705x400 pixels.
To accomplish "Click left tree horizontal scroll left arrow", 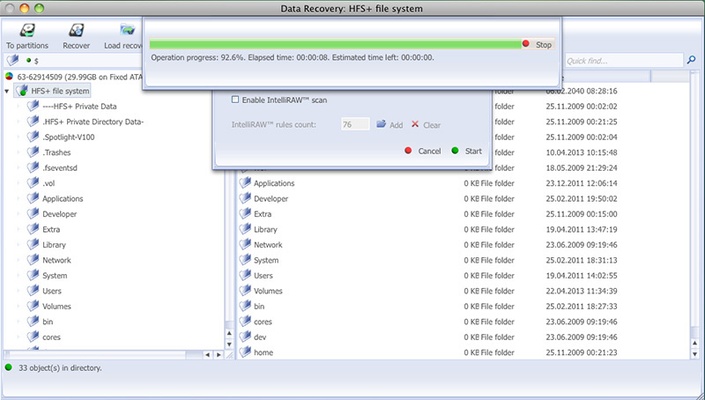I will (207, 355).
